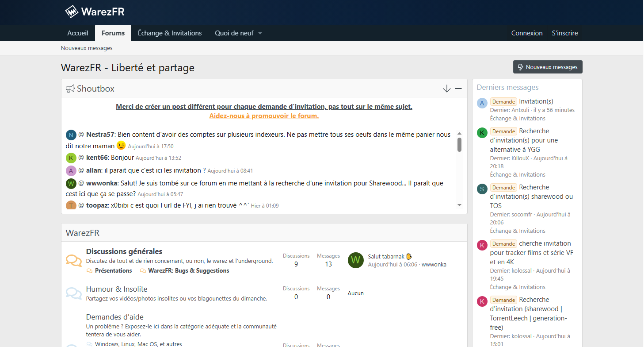Image resolution: width=644 pixels, height=347 pixels.
Task: Click the Shoutbox down-arrow icon
Action: [446, 89]
